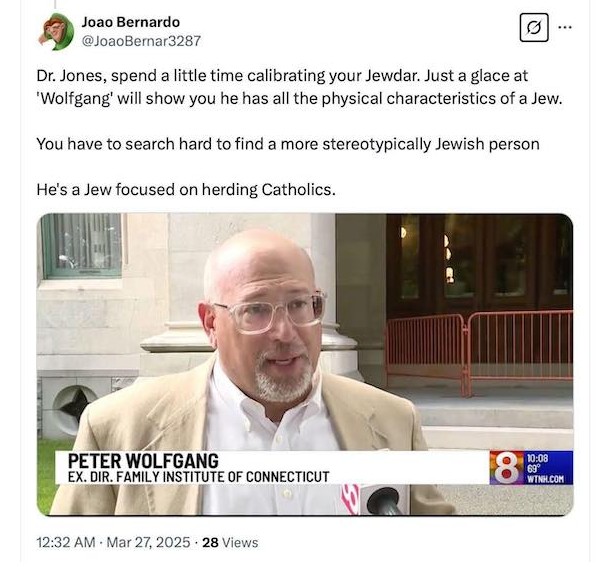Click the paragraph starting 'Dr. Jones'
This screenshot has width=608, height=567.
(299, 87)
